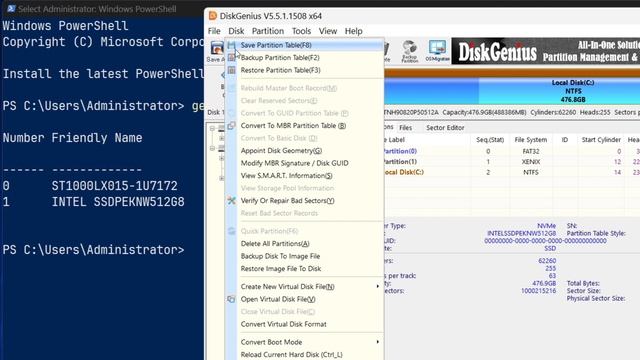The image size is (640, 360).
Task: Open the File menu
Action: [214, 31]
